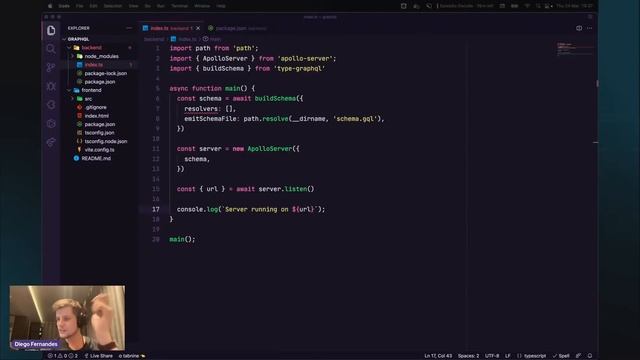This screenshot has height=360, width=640.
Task: Click the EXPLORER panel header
Action: [79, 28]
